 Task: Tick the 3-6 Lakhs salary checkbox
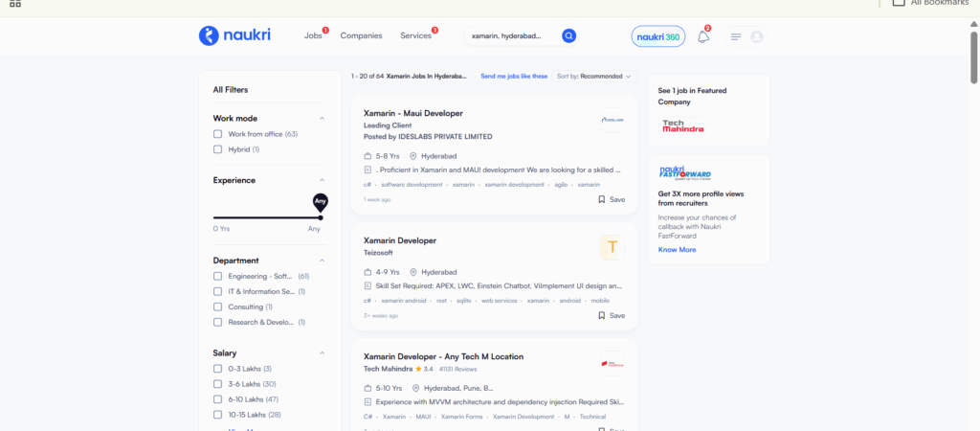(218, 384)
